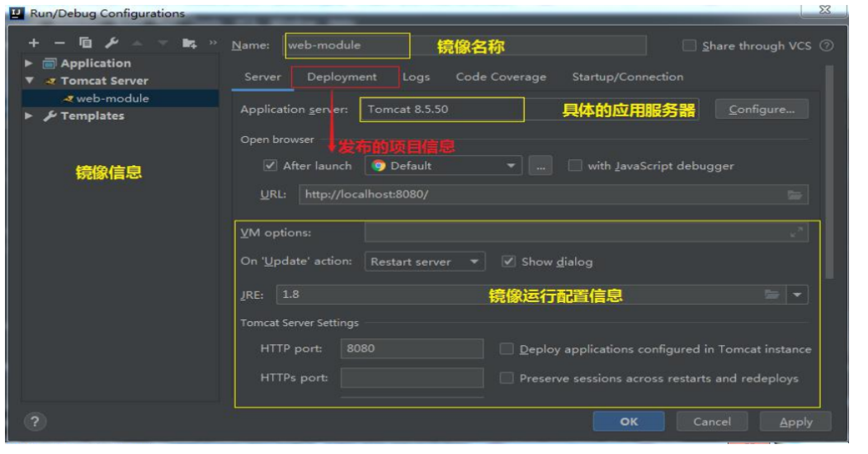This screenshot has width=868, height=454.
Task: Click the Cancel button
Action: 712,421
